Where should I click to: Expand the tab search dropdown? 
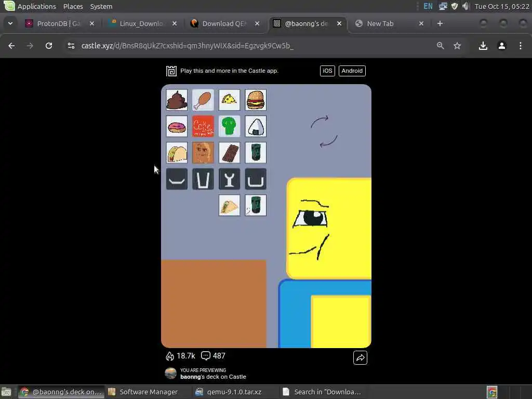pos(10,24)
